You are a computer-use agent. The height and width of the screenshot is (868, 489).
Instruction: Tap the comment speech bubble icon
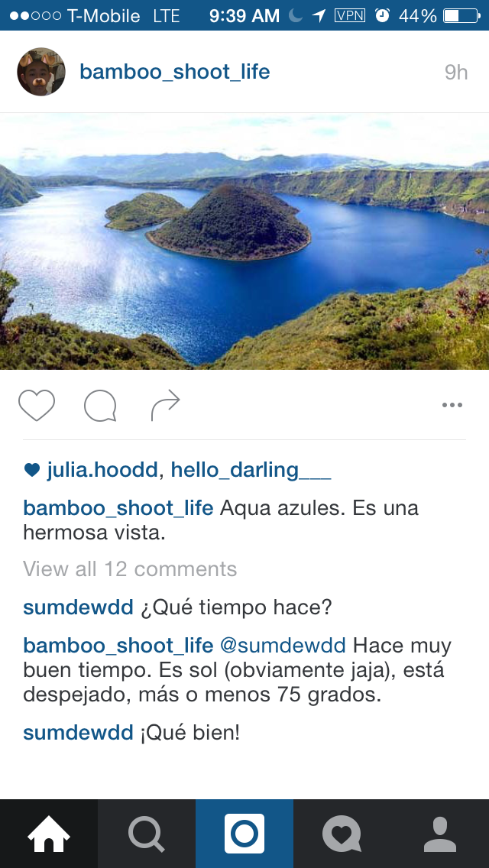tap(100, 406)
